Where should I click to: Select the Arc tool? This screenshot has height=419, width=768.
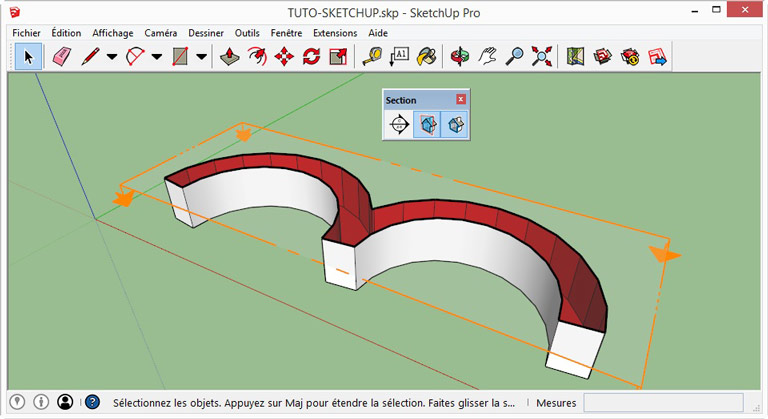pyautogui.click(x=135, y=56)
